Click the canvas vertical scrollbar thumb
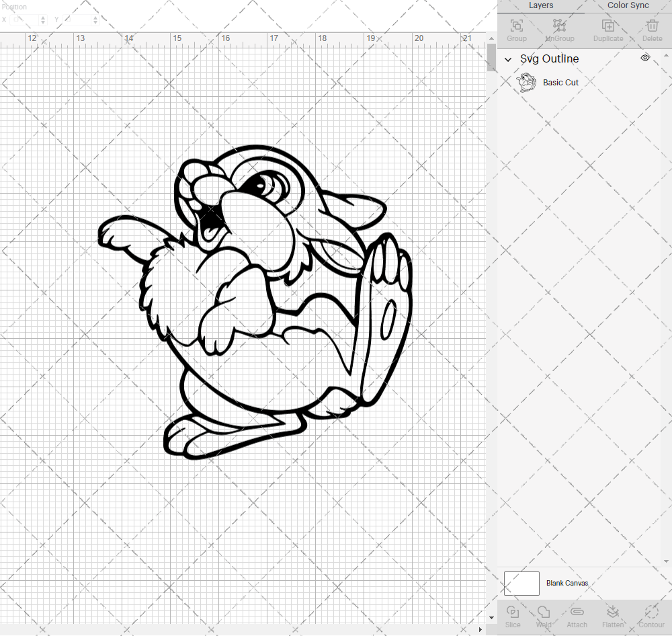This screenshot has height=636, width=672. pyautogui.click(x=492, y=57)
